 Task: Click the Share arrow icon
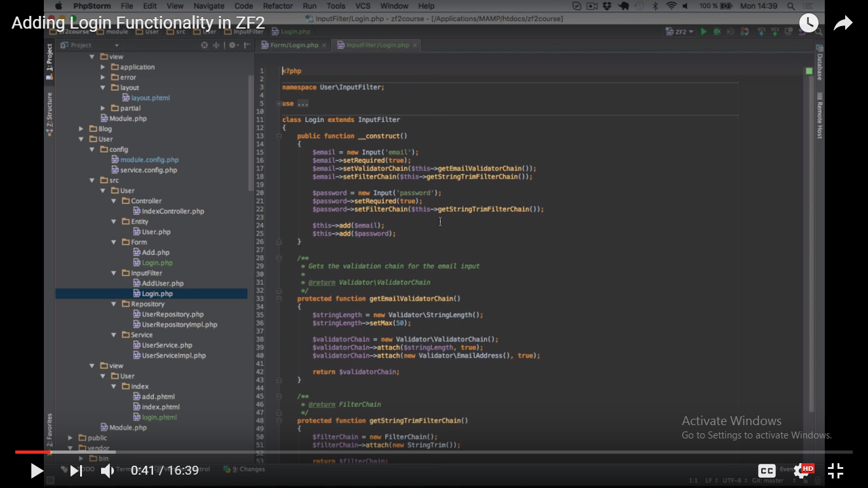843,24
